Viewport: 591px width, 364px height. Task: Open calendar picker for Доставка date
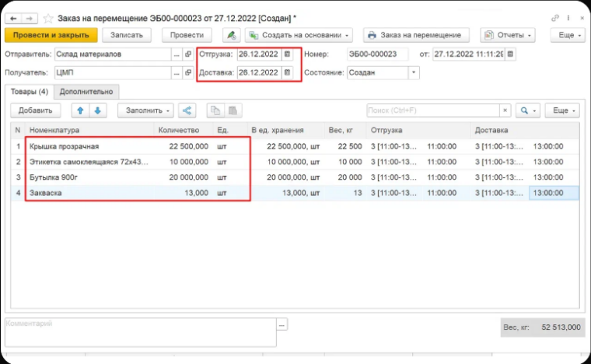click(x=288, y=72)
